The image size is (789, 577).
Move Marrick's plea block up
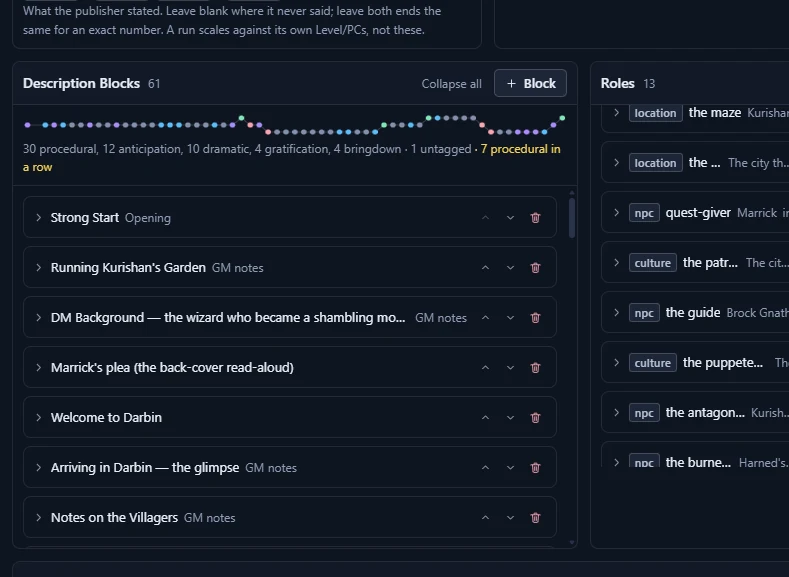pyautogui.click(x=486, y=368)
